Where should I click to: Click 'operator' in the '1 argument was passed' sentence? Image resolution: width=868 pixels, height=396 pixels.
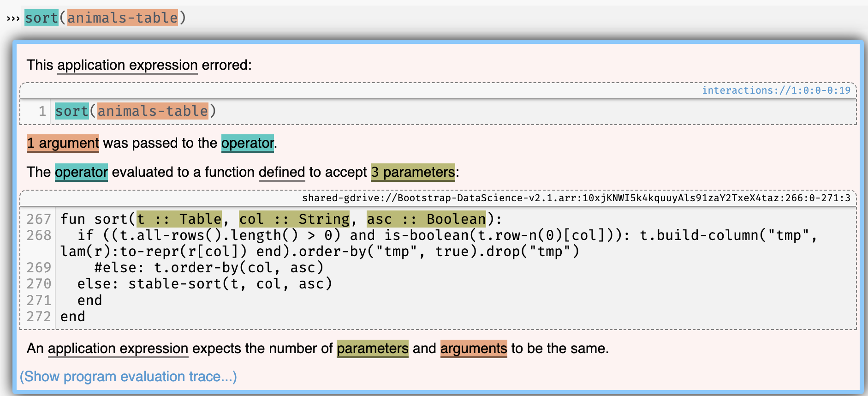click(248, 143)
